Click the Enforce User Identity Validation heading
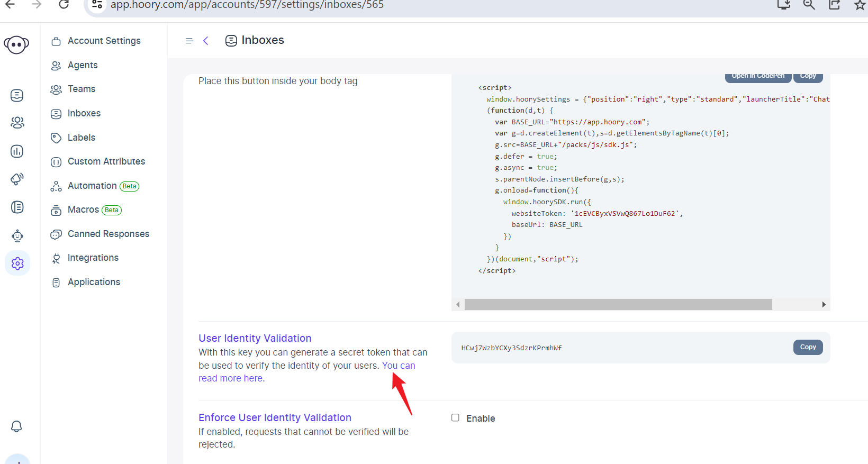The image size is (868, 464). coord(275,417)
